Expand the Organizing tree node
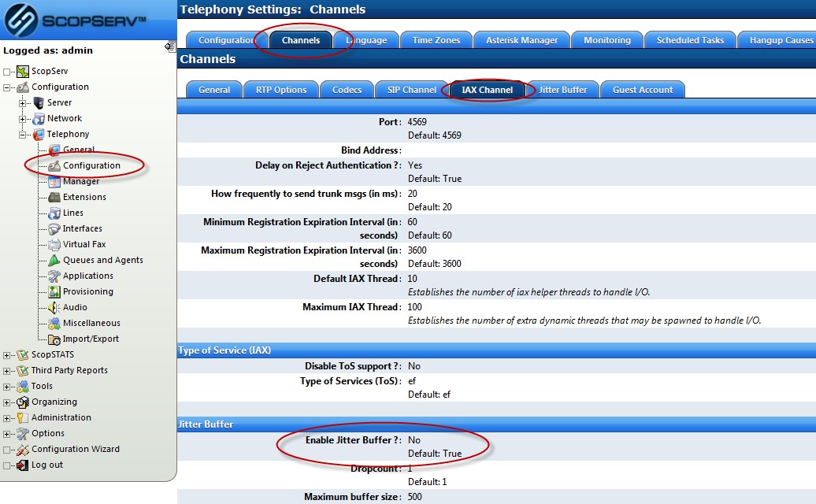Viewport: 816px width, 504px height. (x=7, y=402)
